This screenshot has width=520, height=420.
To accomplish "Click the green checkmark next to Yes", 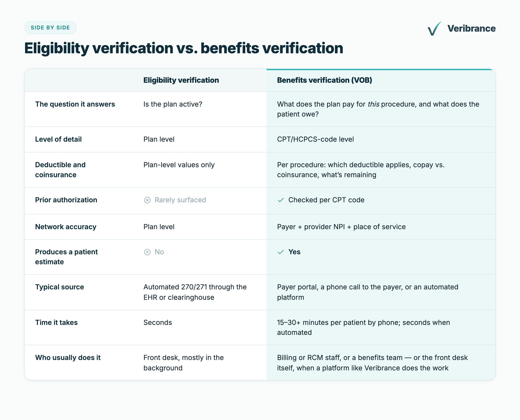I will 280,252.
